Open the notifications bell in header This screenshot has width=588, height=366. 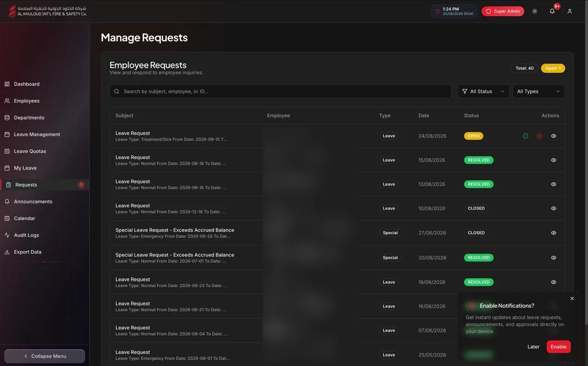[x=552, y=11]
